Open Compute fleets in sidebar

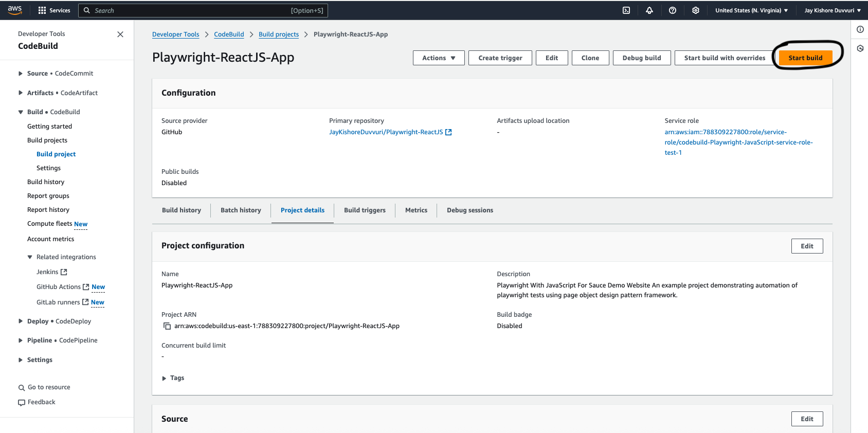50,224
